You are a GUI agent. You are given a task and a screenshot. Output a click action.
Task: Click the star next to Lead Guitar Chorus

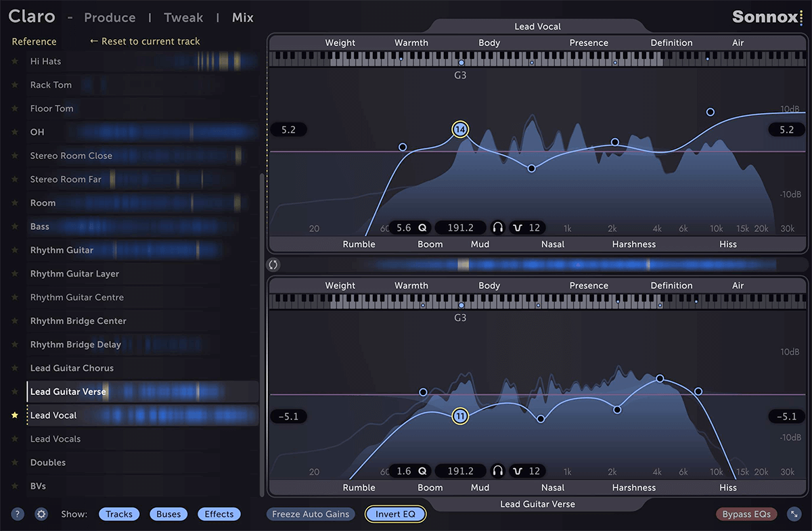(14, 368)
